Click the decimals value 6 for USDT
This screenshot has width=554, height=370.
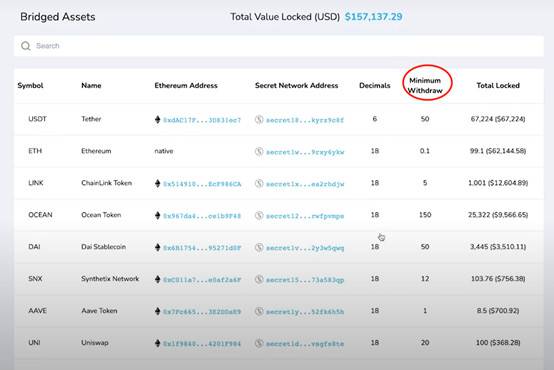(375, 119)
